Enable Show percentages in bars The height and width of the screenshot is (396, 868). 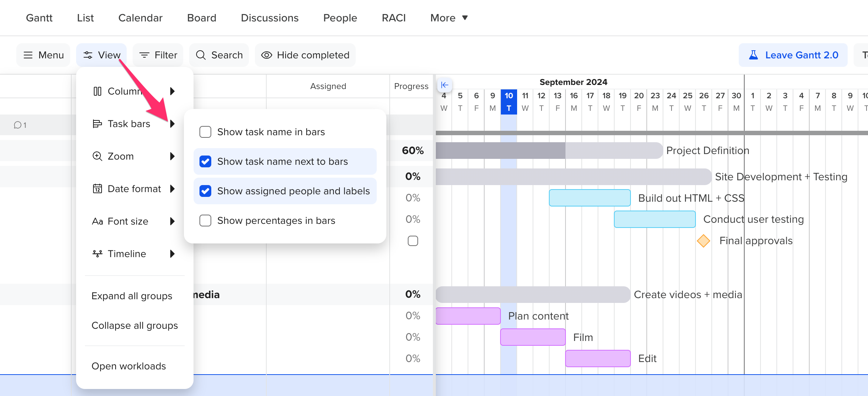[205, 221]
